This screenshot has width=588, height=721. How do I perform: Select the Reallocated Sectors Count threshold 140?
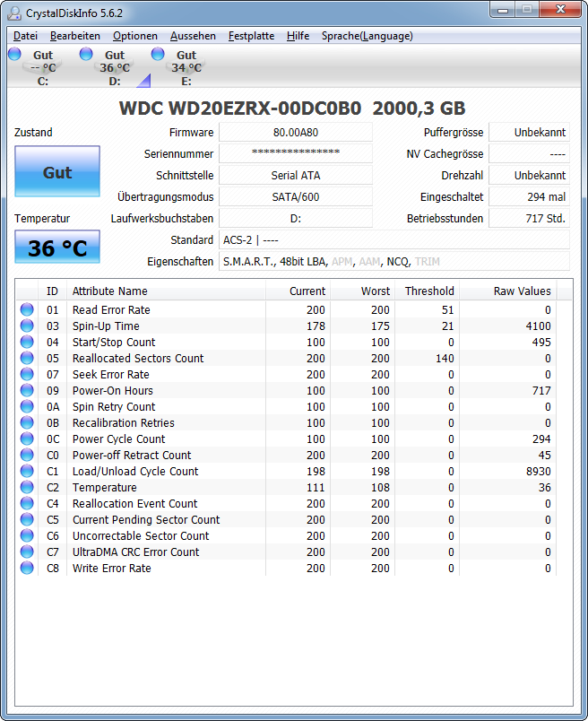(445, 358)
